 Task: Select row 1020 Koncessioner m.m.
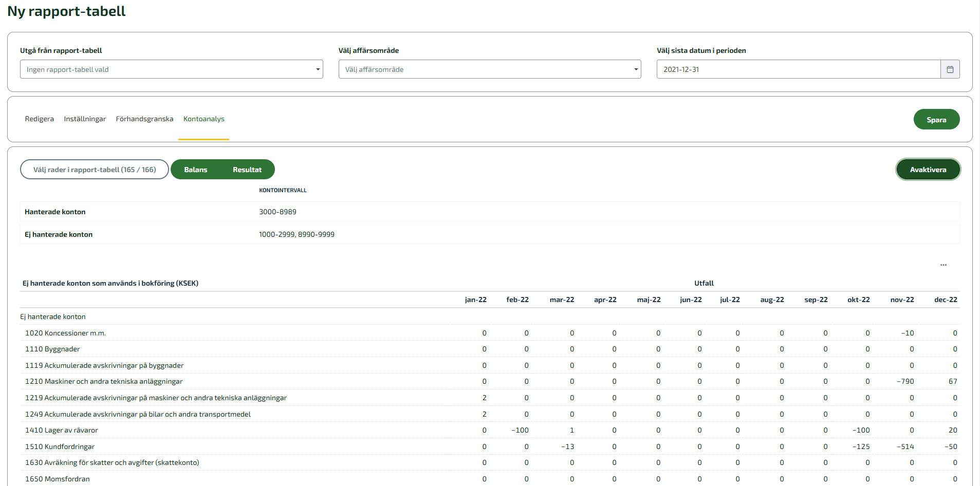(490, 333)
